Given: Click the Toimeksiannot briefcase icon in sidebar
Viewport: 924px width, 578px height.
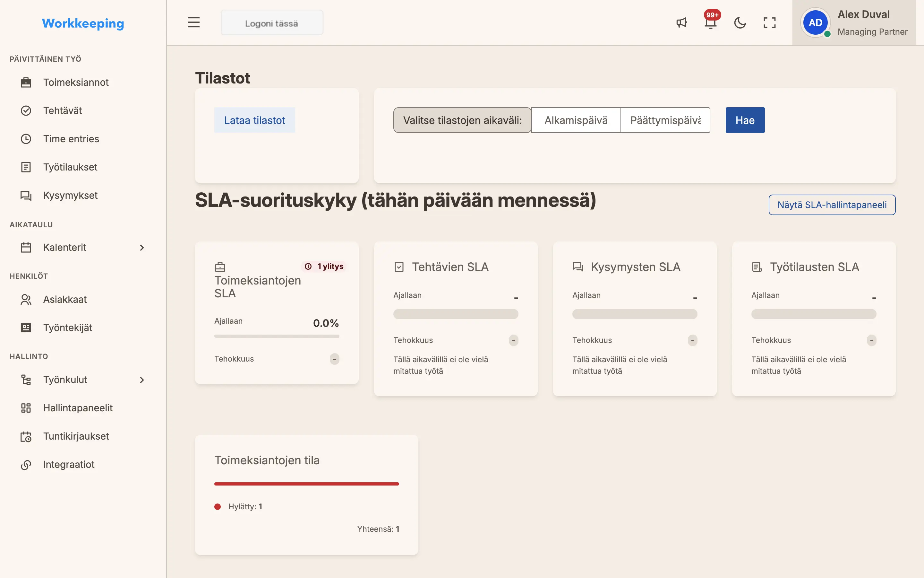Looking at the screenshot, I should point(26,82).
